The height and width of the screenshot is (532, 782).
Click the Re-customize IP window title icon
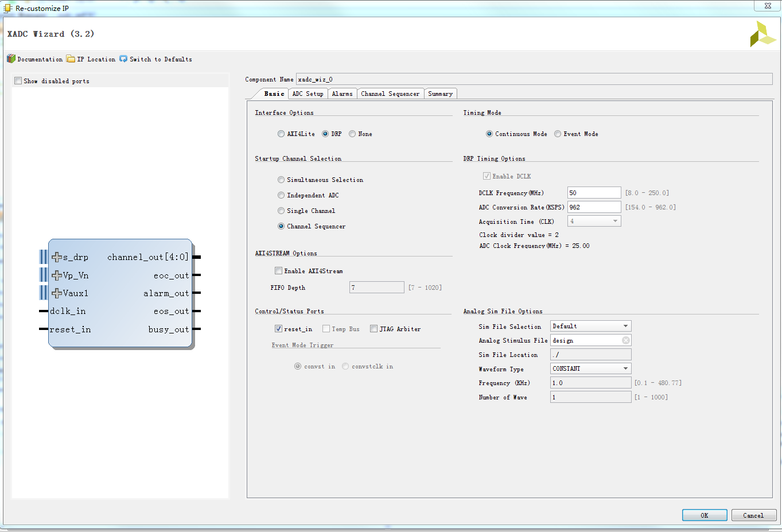coord(8,8)
